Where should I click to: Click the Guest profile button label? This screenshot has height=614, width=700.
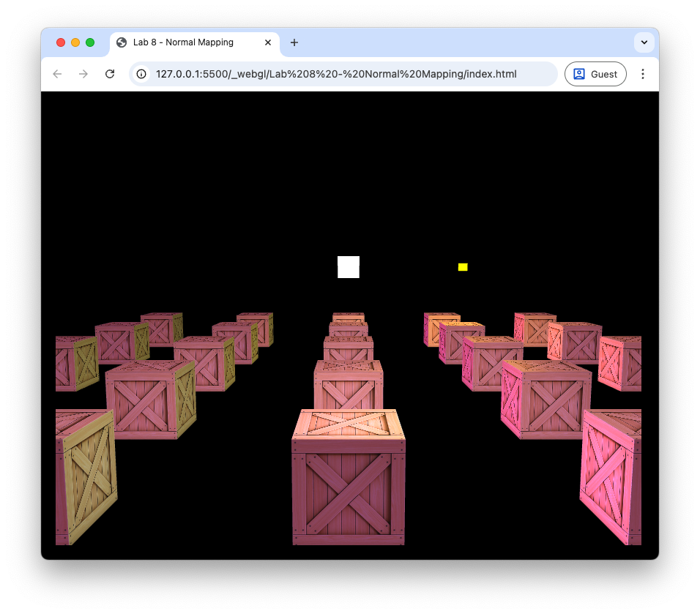(x=604, y=74)
